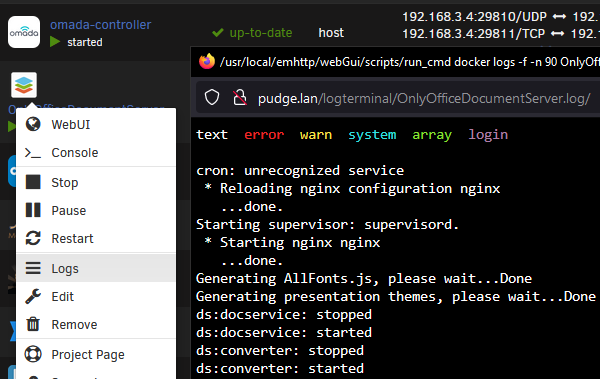Select Logs in the context menu
Image resolution: width=600 pixels, height=379 pixels.
[x=96, y=268]
